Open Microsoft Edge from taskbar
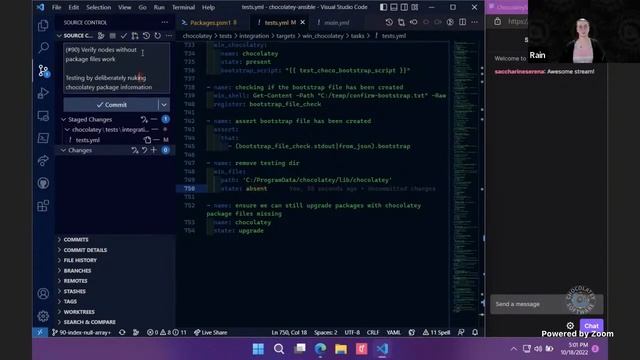The width and height of the screenshot is (640, 360). click(x=320, y=349)
